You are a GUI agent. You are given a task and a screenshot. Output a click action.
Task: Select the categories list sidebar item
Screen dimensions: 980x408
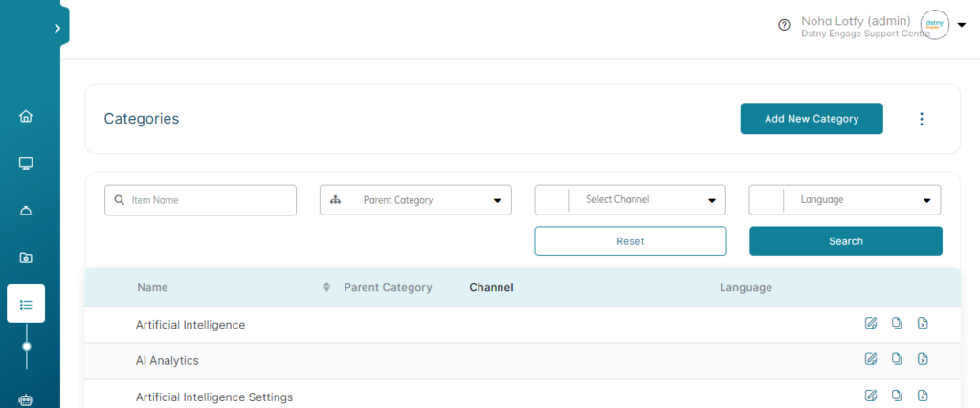click(x=26, y=305)
